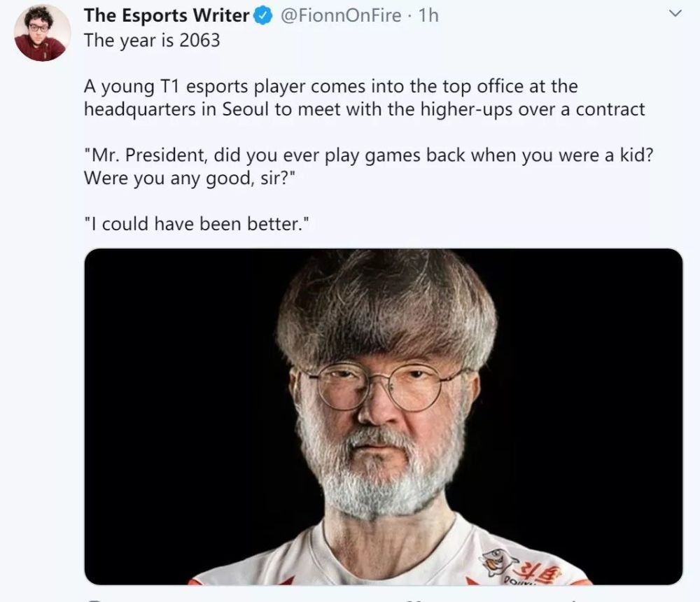The height and width of the screenshot is (602, 700).
Task: Click the author's round profile avatar
Action: click(42, 33)
